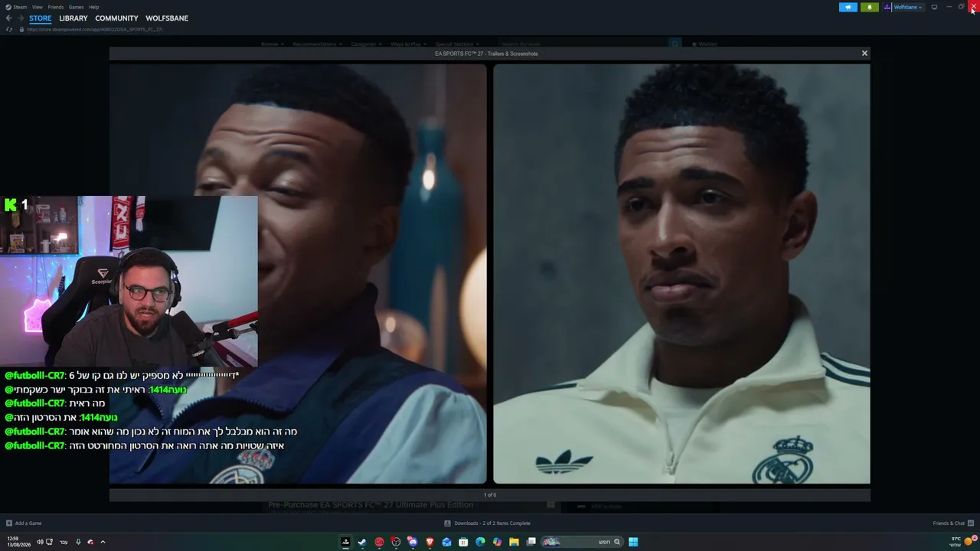The image size is (980, 551).
Task: Show hidden system tray icons
Action: [103, 542]
